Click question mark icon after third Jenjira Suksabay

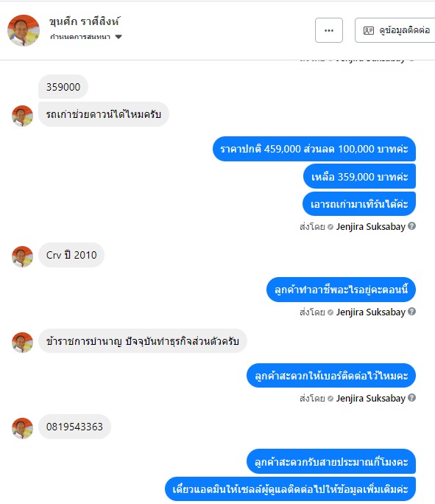tap(412, 398)
